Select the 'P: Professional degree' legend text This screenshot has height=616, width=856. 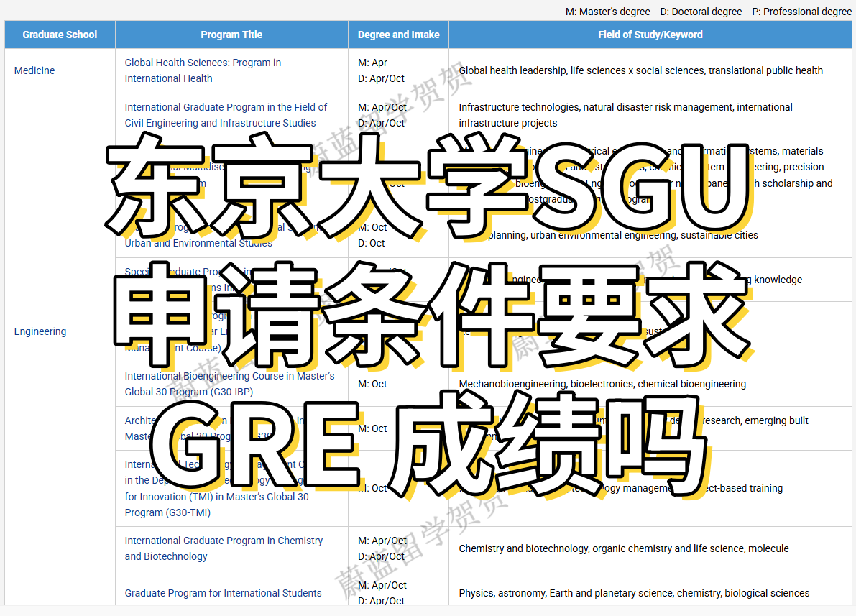pyautogui.click(x=801, y=12)
